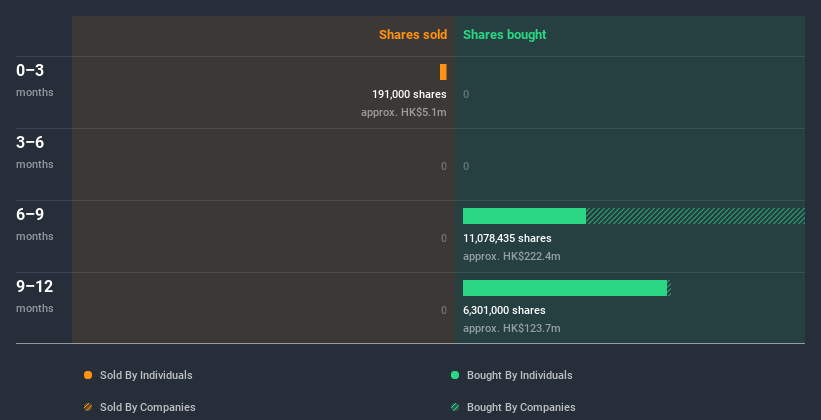This screenshot has height=420, width=821.
Task: Click the 191,000 shares value
Action: coord(409,94)
